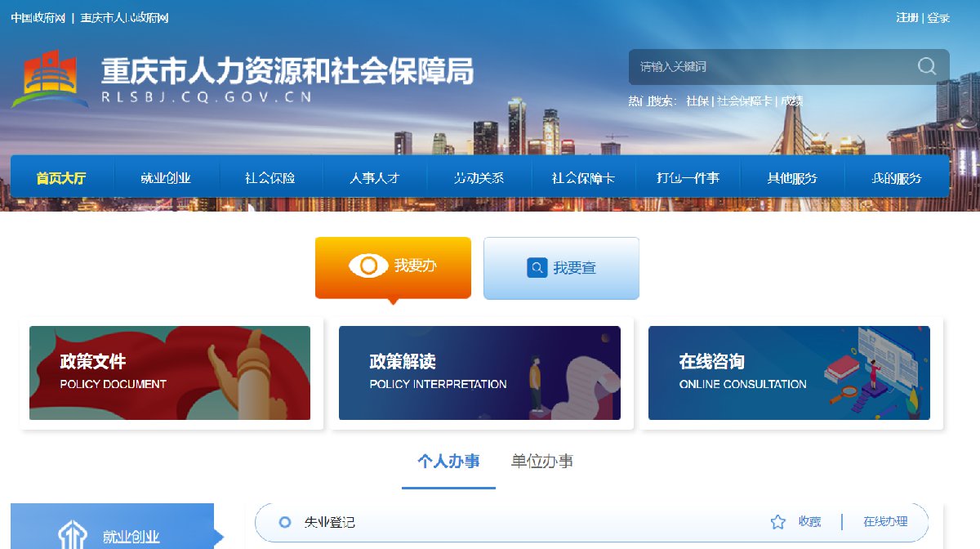The height and width of the screenshot is (549, 980).
Task: Open 其他服务 navigation item
Action: tap(792, 178)
